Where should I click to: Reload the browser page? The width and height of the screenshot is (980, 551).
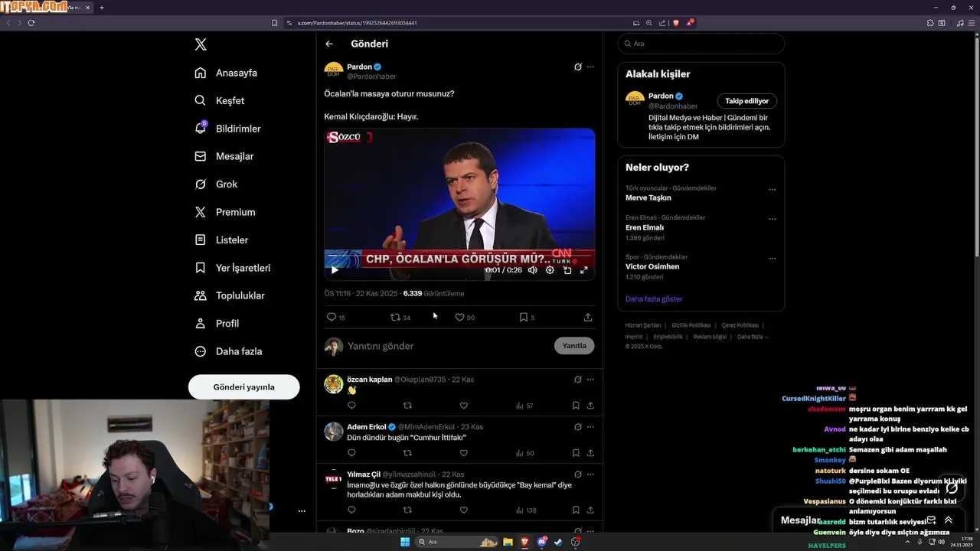31,23
